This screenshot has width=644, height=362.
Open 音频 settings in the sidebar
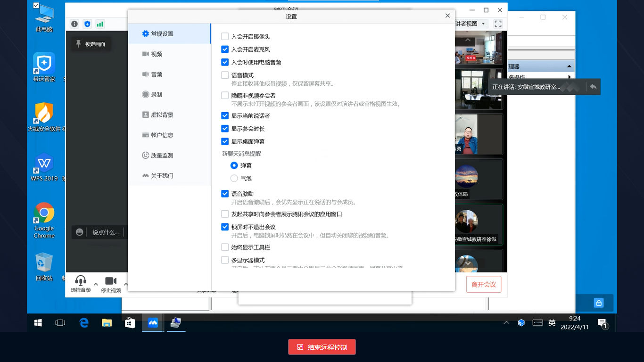point(169,74)
